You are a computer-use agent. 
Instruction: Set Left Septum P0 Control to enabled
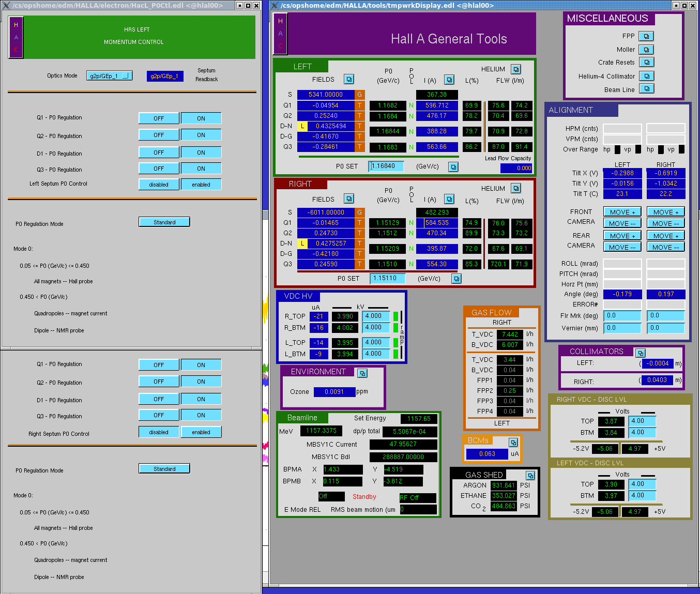pyautogui.click(x=201, y=185)
